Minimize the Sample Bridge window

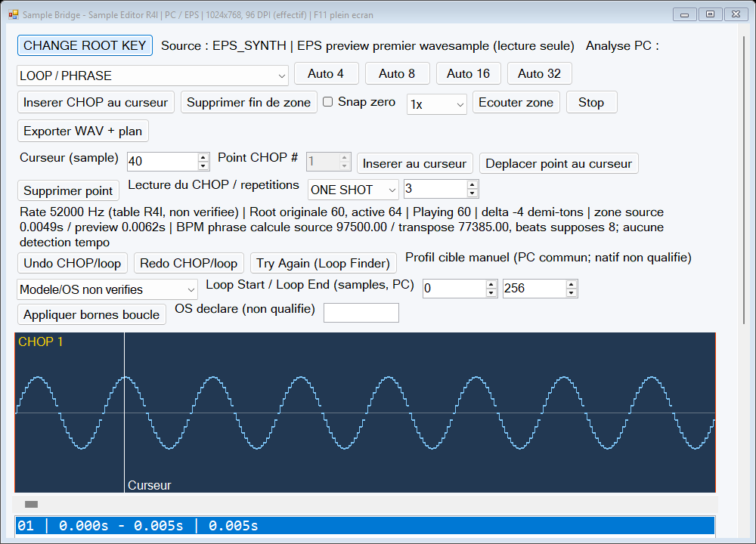(685, 14)
